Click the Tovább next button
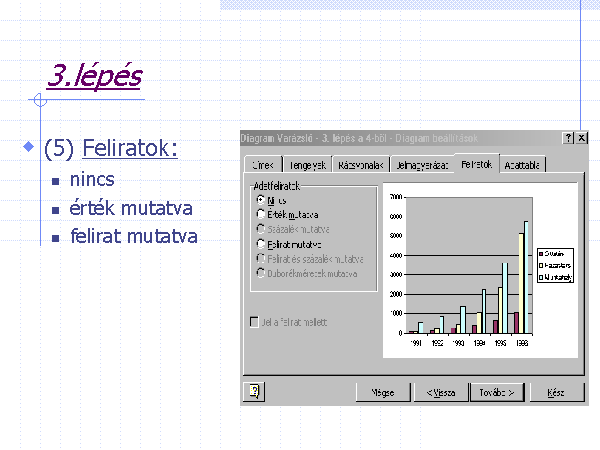600x450 pixels. tap(498, 392)
